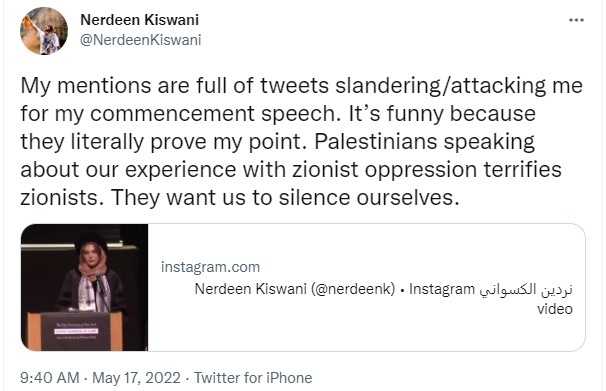Screen dimensions: 606x391
Task: Click the instagram.com domain label
Action: pyautogui.click(x=210, y=267)
